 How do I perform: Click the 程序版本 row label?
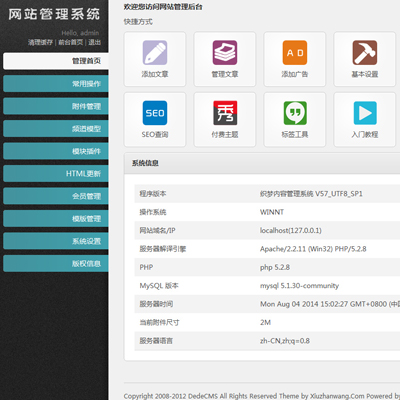click(153, 194)
